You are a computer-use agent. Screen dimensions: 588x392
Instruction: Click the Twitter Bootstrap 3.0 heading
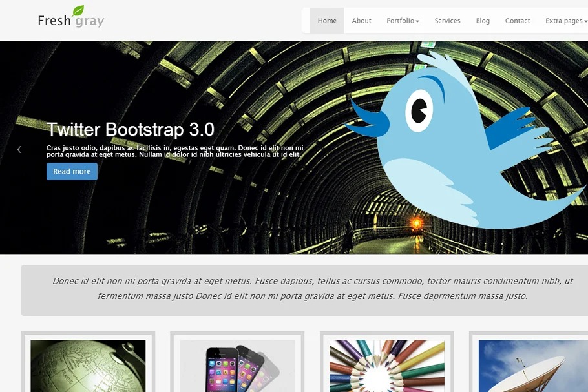131,129
